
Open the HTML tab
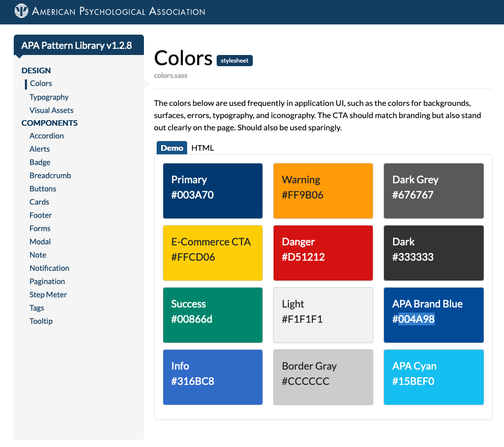(202, 148)
